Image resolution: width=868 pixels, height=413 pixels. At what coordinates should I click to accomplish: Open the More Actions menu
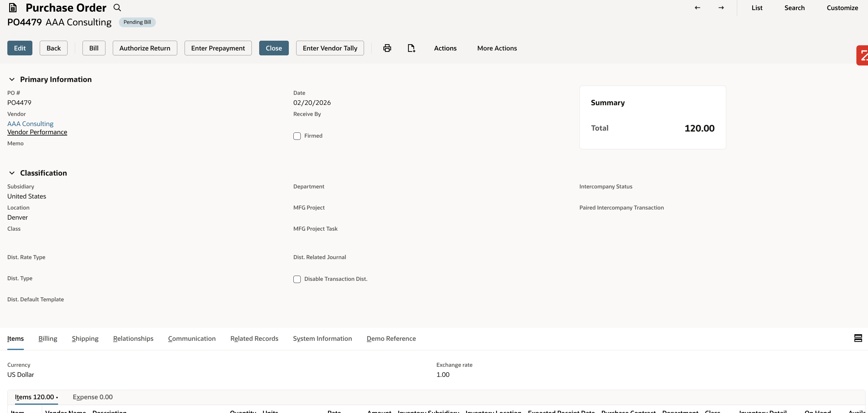point(497,48)
